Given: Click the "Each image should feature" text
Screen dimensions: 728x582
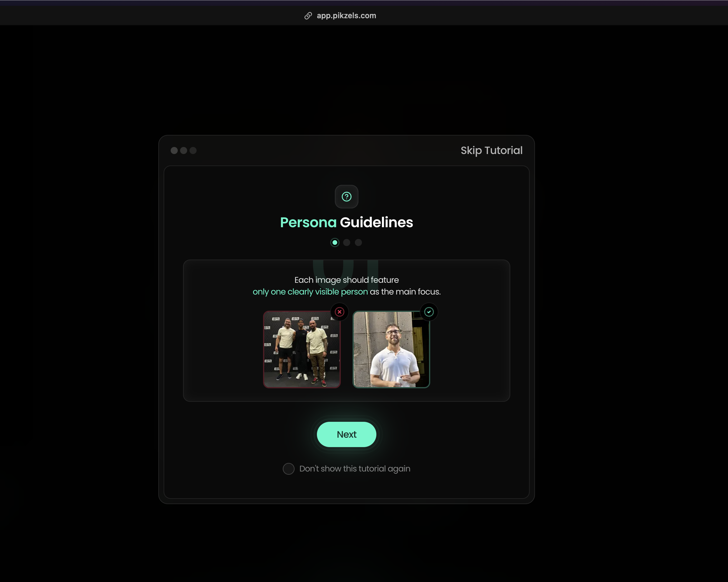Looking at the screenshot, I should pyautogui.click(x=346, y=280).
